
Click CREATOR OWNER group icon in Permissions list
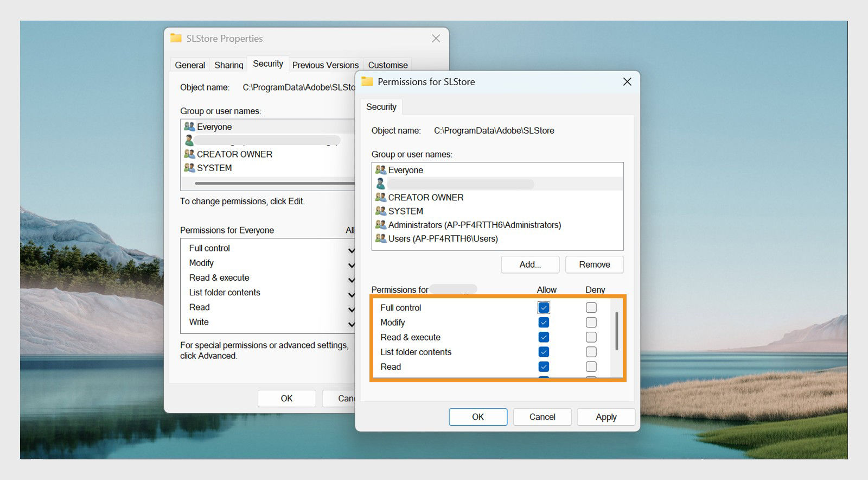[x=381, y=197]
